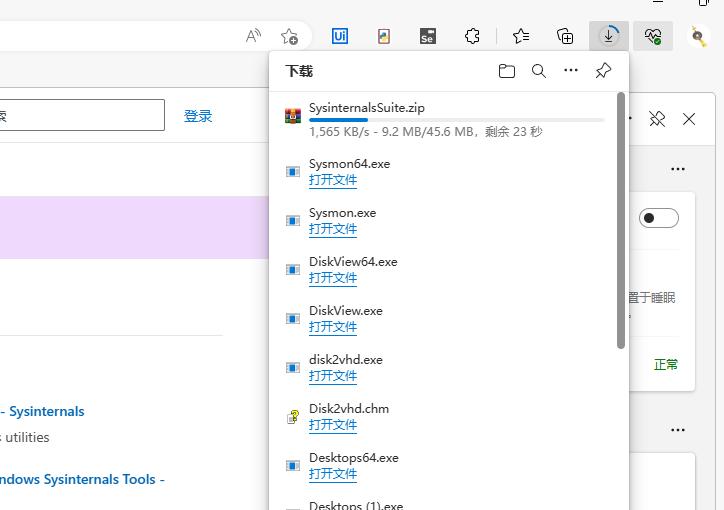This screenshot has height=510, width=724.
Task: Click the Read Aloud icon in address bar
Action: pos(253,36)
